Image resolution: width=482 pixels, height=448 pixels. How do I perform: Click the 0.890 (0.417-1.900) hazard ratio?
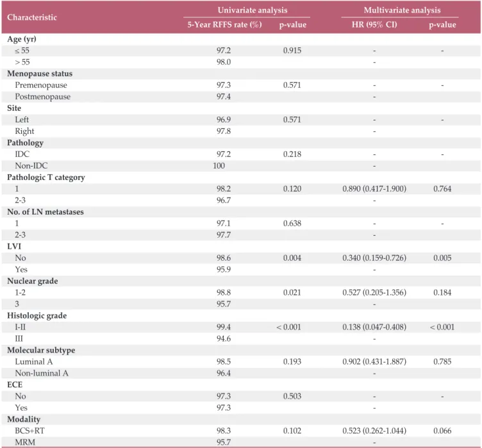(374, 189)
